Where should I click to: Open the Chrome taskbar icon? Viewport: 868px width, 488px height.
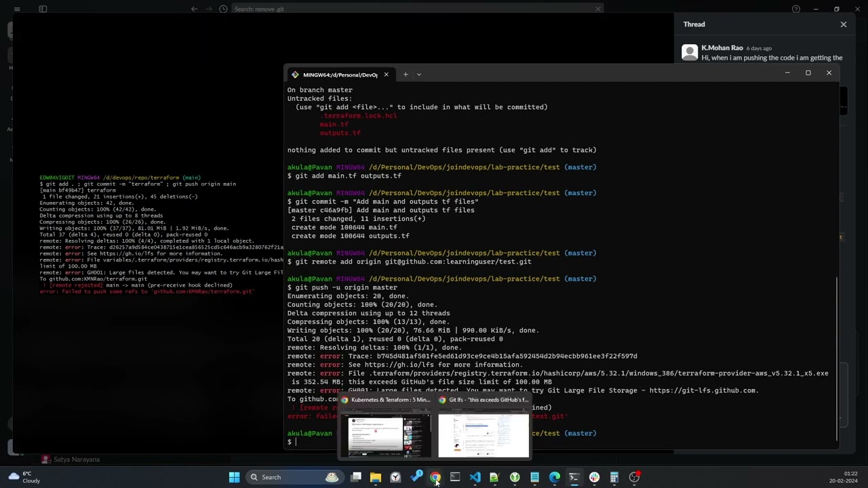point(435,477)
